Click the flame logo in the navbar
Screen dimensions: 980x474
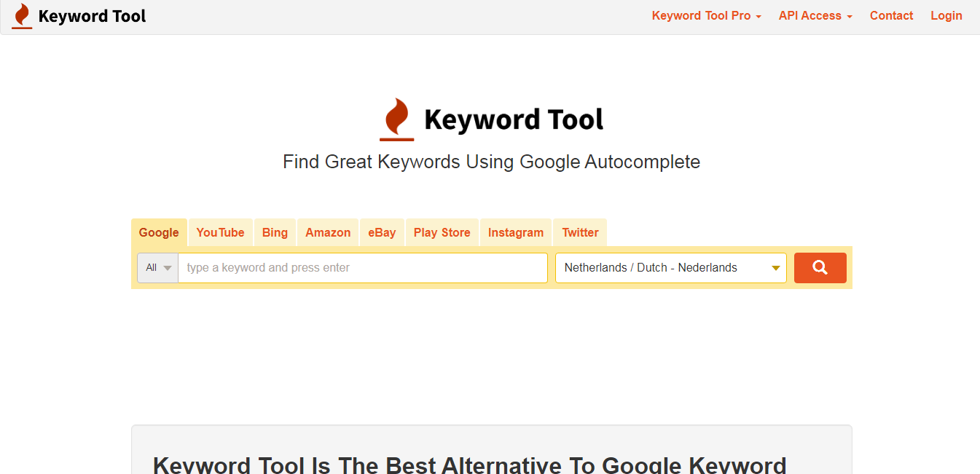pos(22,16)
